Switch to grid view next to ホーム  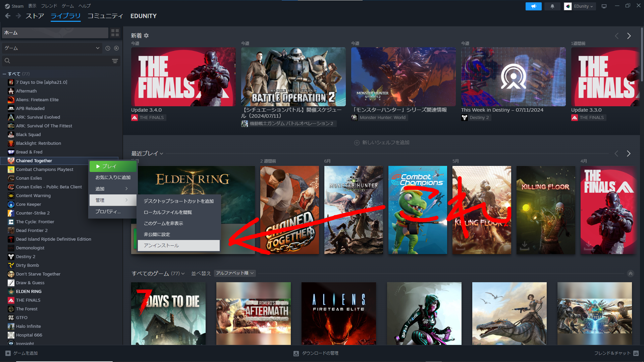coord(115,33)
